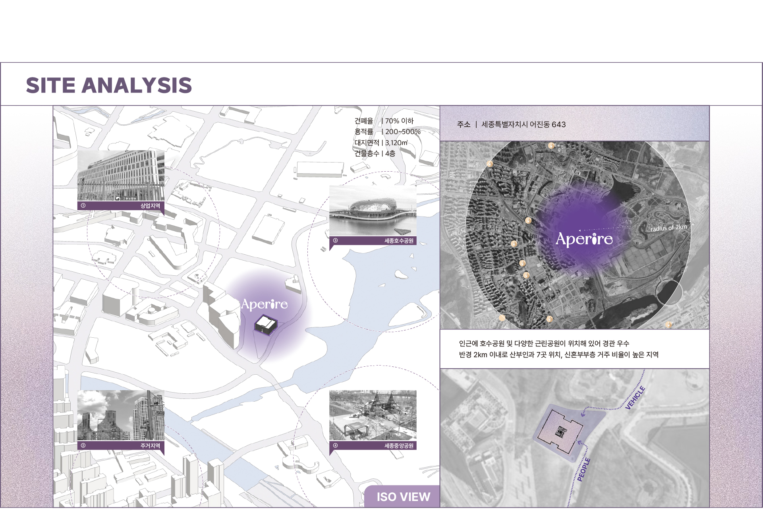
Task: Click the site plan building footprint
Action: [x=560, y=432]
